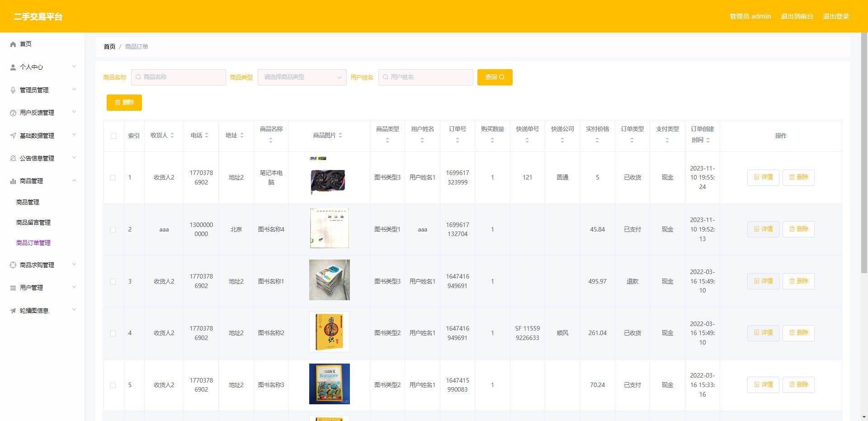Click the home icon beside 首页 in the sidebar

(13, 44)
